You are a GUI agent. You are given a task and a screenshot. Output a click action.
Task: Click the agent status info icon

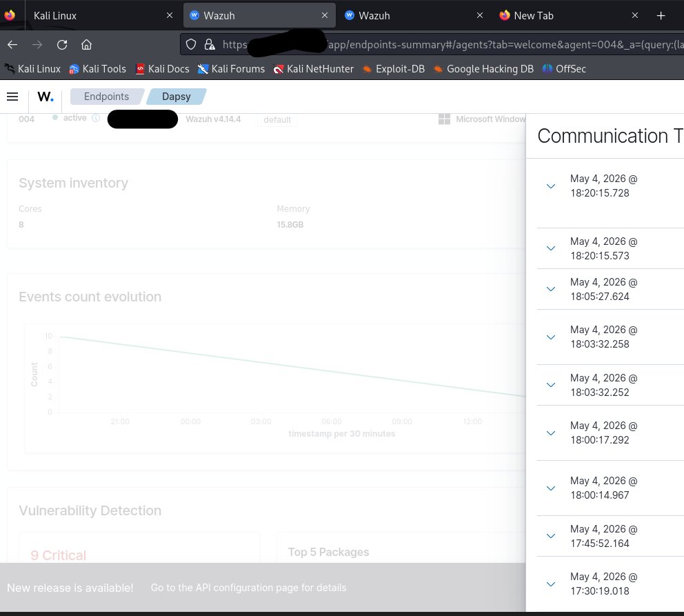pyautogui.click(x=96, y=118)
